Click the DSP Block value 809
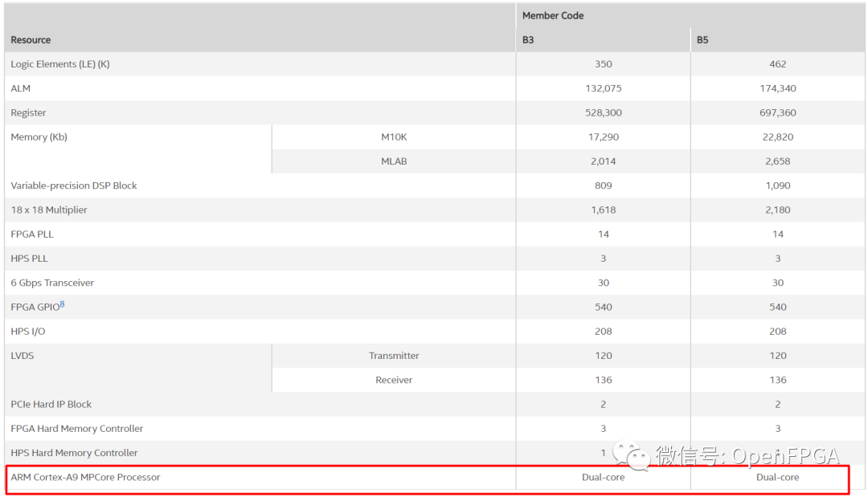Image resolution: width=868 pixels, height=497 pixels. (604, 185)
